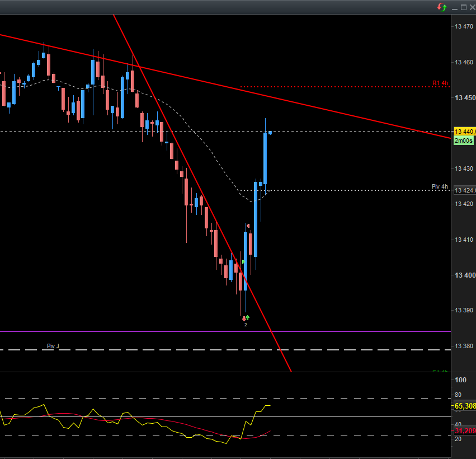The image size is (476, 459).
Task: Click the yellow current price tag 13 440
Action: point(465,132)
